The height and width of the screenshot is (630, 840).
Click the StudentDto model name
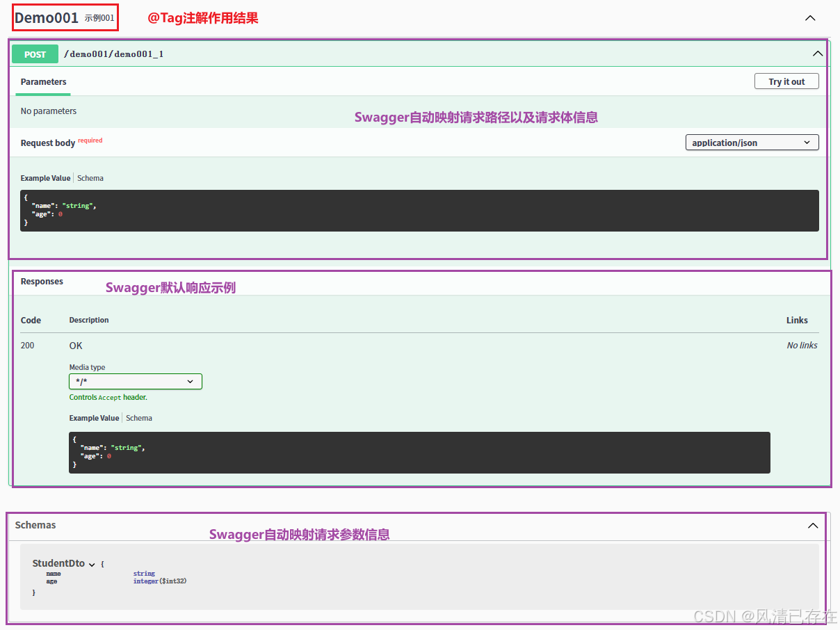click(58, 563)
